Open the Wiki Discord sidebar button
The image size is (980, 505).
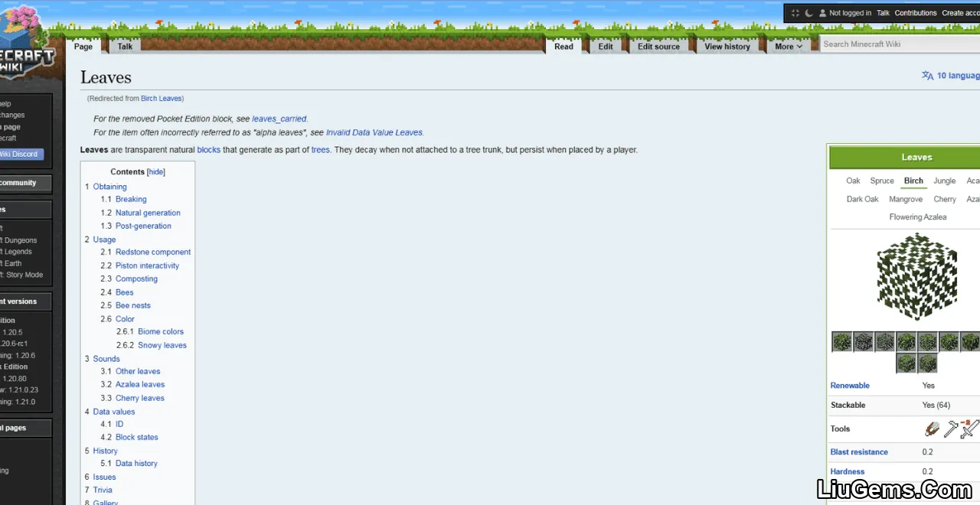[21, 155]
